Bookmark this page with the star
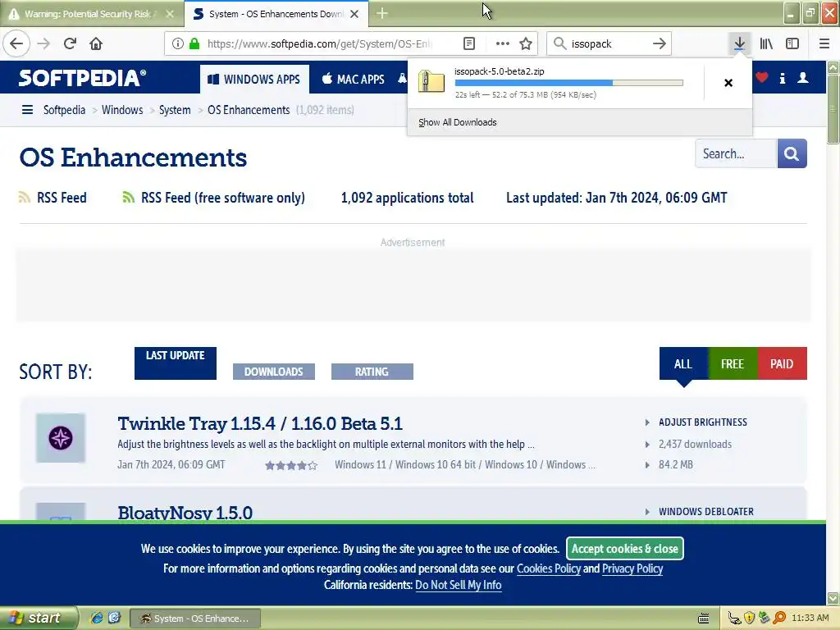Screen dimensions: 840x630 526,43
